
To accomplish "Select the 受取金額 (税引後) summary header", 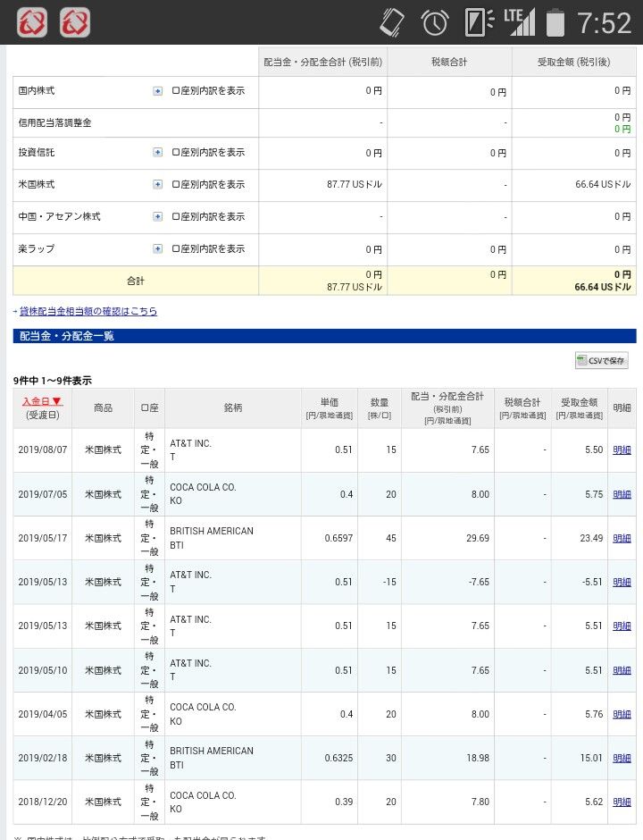I will coord(574,63).
